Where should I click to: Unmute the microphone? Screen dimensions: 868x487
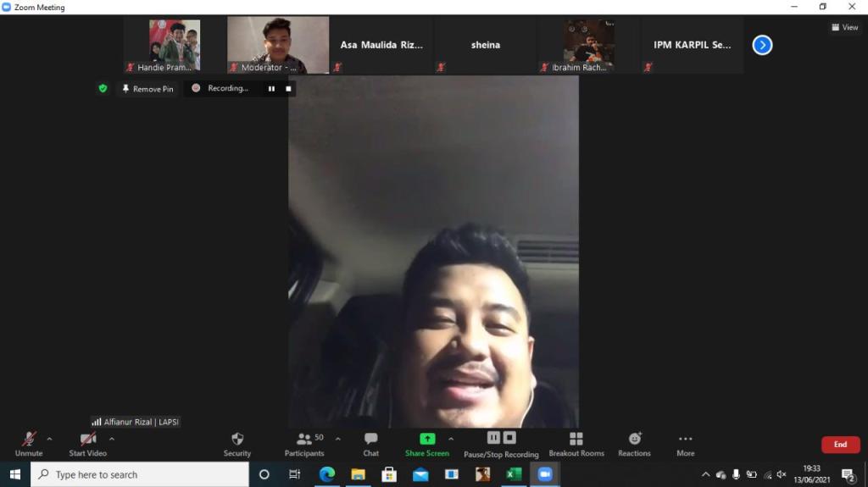(x=29, y=443)
